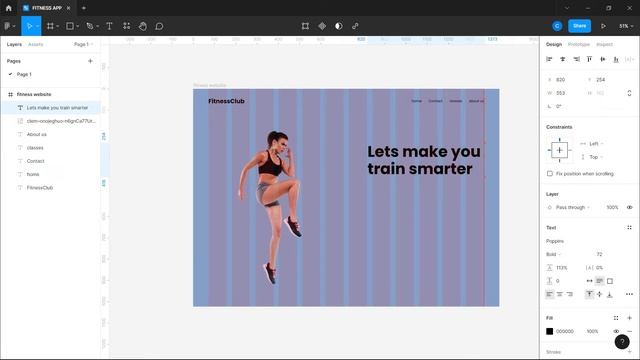Click the Use as mask icon
This screenshot has width=640, height=360.
point(339,26)
